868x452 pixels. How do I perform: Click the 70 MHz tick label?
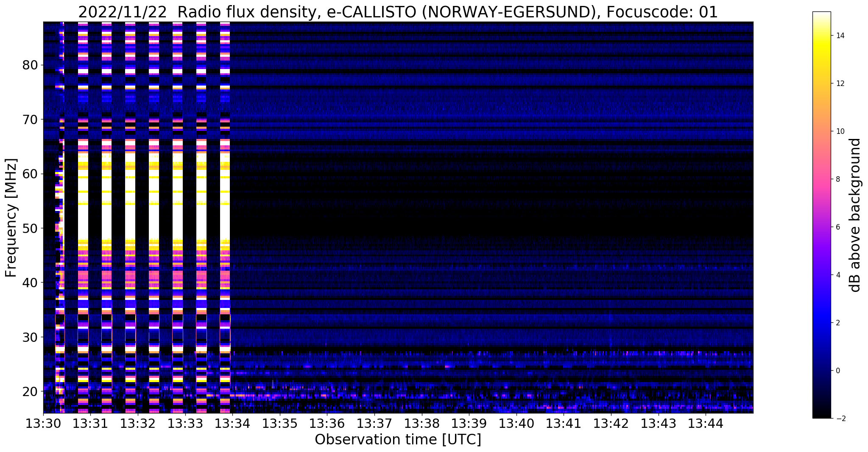tap(30, 119)
